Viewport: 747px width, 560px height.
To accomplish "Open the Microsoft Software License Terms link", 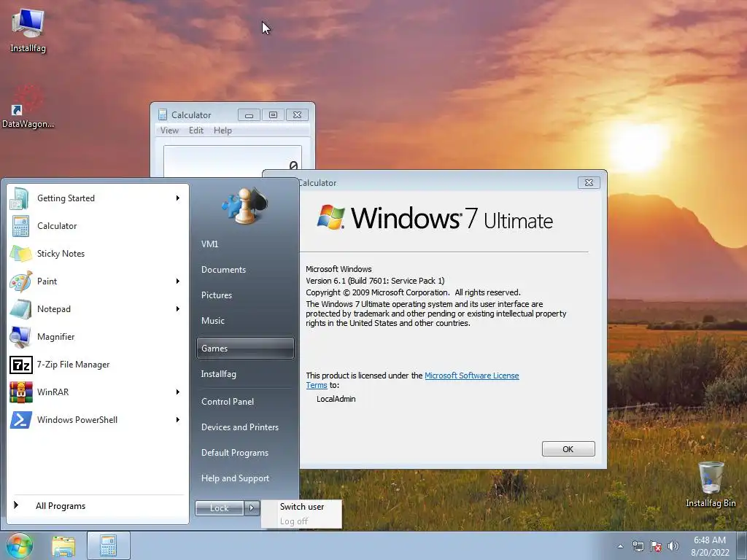I will (472, 376).
